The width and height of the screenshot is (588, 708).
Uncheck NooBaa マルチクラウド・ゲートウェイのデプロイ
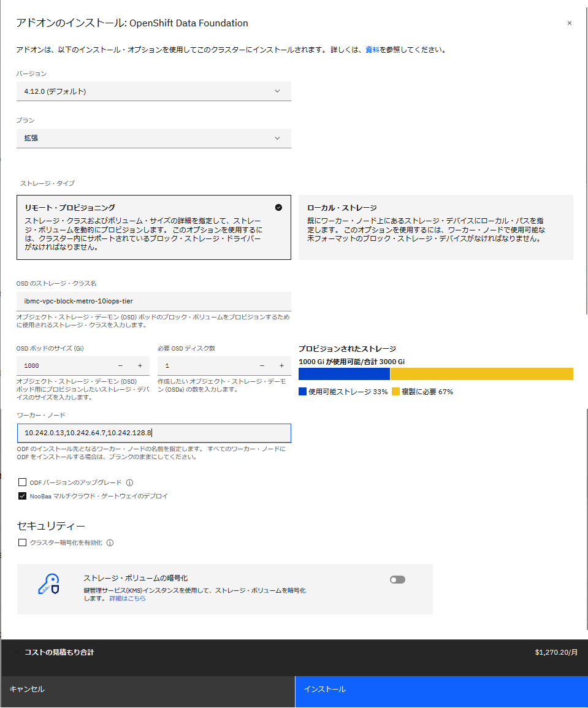[x=21, y=497]
